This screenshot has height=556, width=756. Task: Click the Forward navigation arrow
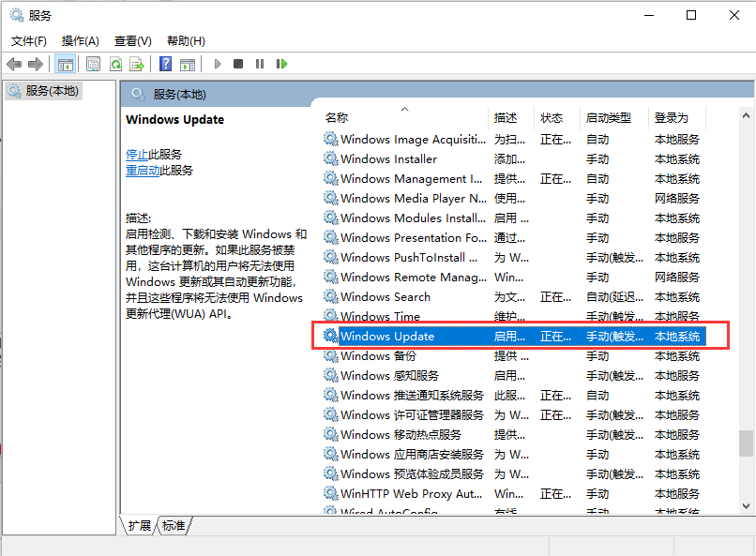(36, 63)
